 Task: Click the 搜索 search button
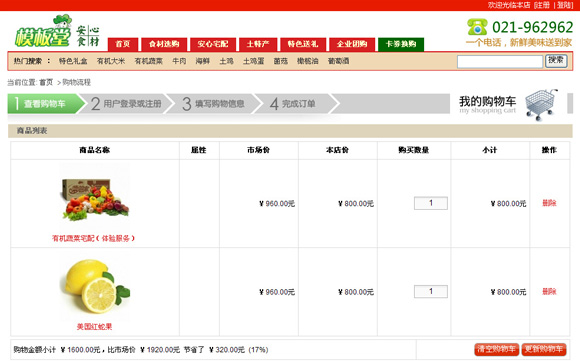(x=556, y=61)
